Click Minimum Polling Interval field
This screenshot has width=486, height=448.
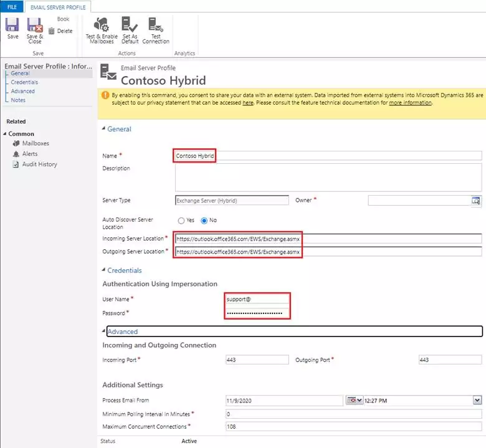tap(354, 414)
